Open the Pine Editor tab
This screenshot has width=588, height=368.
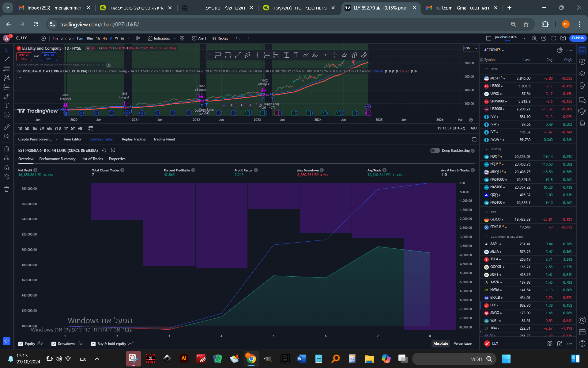(x=73, y=139)
